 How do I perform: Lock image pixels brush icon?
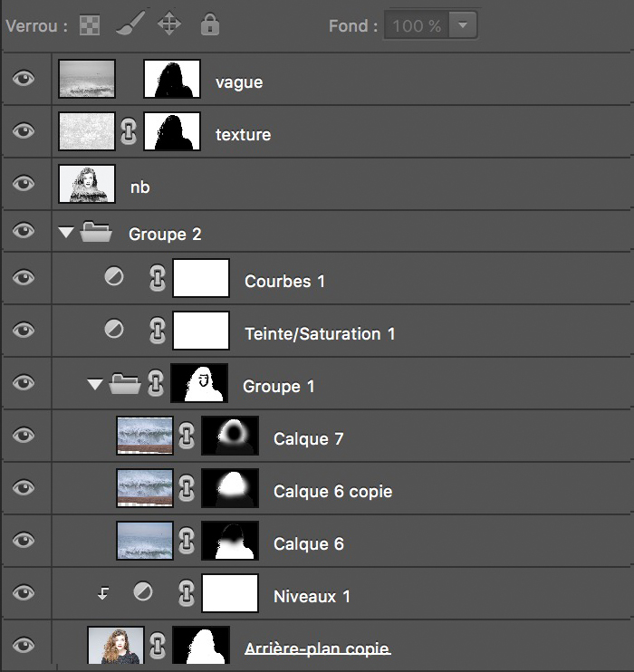pyautogui.click(x=130, y=24)
